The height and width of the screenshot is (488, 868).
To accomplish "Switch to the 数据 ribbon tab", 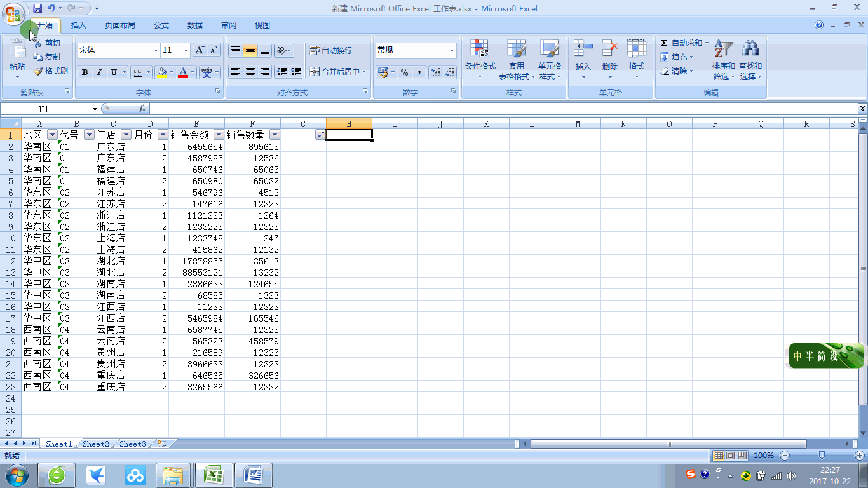I will coord(195,25).
